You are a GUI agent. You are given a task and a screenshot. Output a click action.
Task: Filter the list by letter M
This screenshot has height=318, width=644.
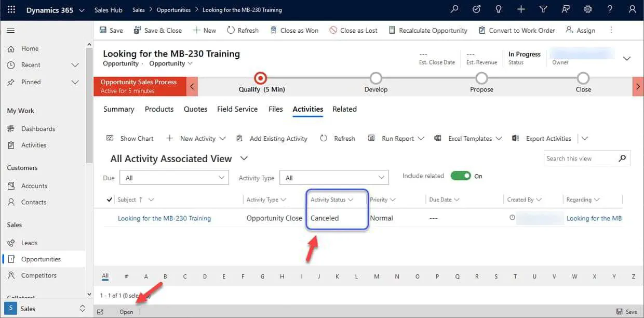pos(377,276)
